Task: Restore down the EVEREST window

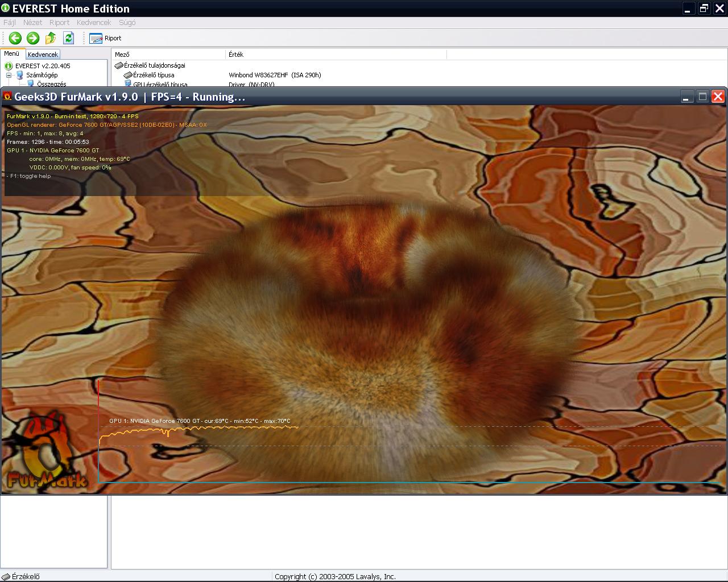Action: coord(704,8)
